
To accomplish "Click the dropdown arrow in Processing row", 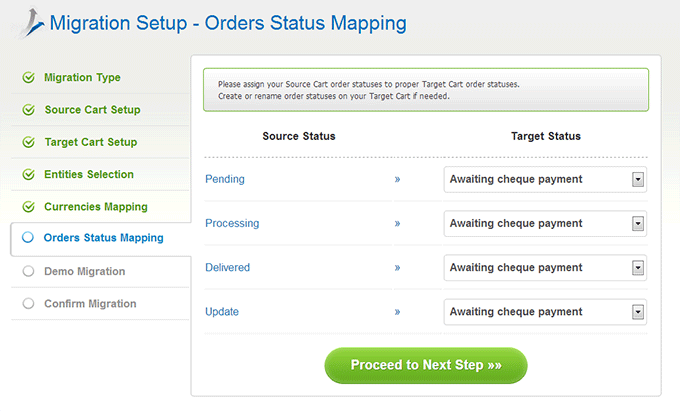I will 638,224.
